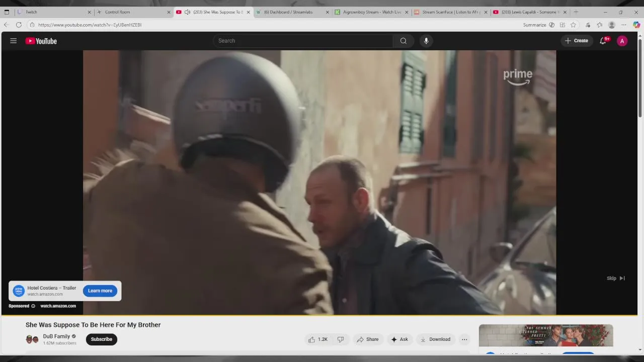Launch Copilot from the toolbar
Screen dimensions: 644x362
coord(636,25)
